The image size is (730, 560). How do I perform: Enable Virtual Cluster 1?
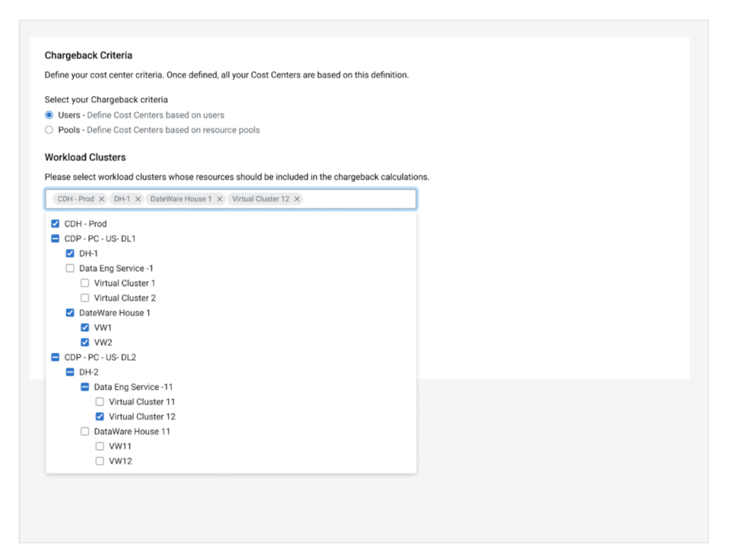(x=85, y=283)
